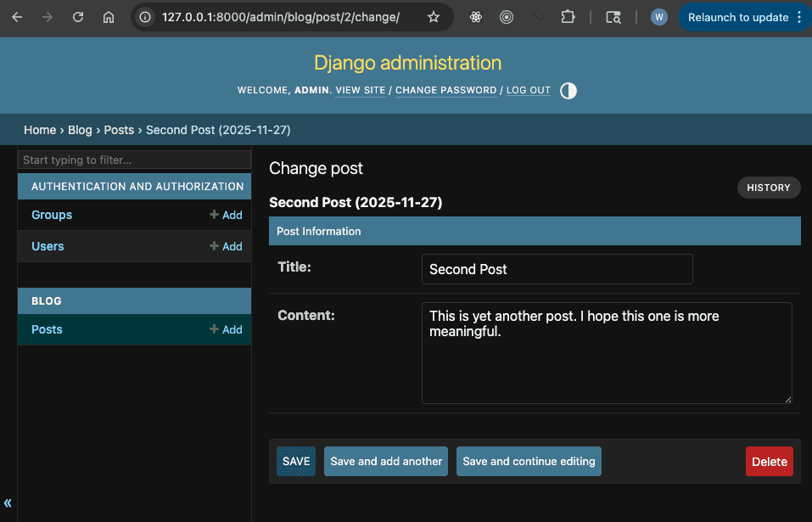Collapse the sidebar with the double-chevron
Image resolution: width=812 pixels, height=522 pixels.
point(8,502)
